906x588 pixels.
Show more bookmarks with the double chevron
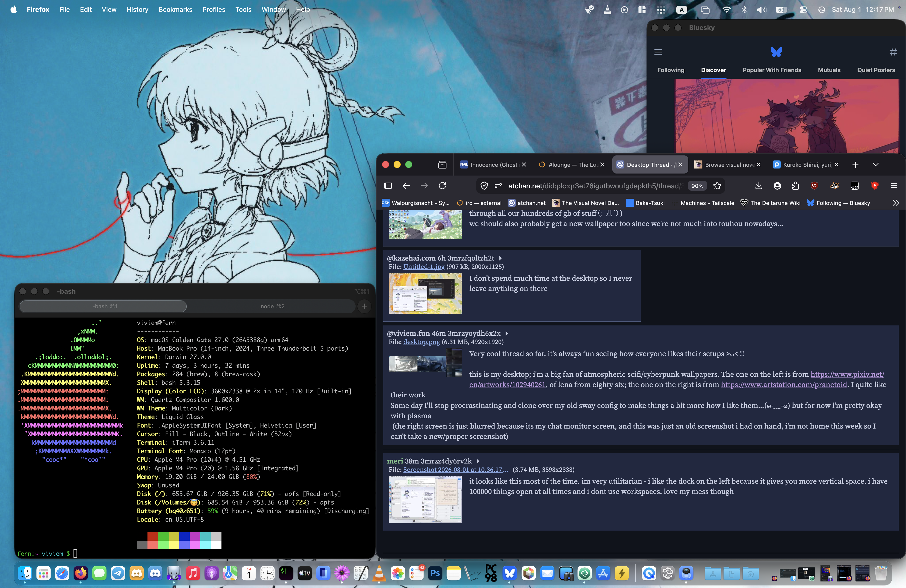tap(896, 203)
